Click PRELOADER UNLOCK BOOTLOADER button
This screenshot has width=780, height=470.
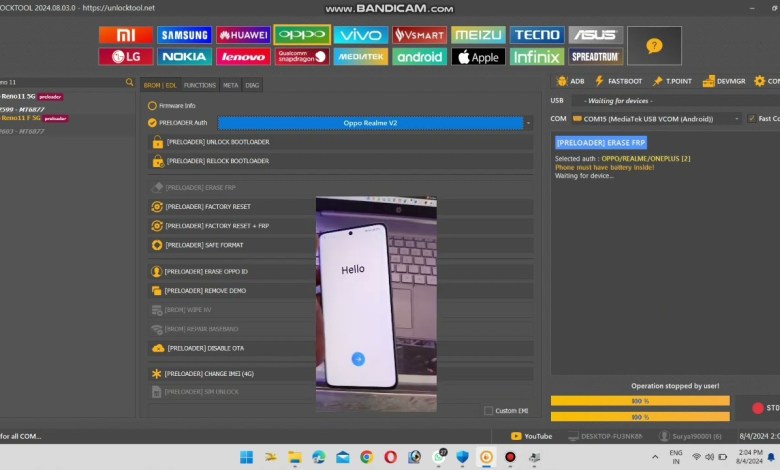coord(217,142)
